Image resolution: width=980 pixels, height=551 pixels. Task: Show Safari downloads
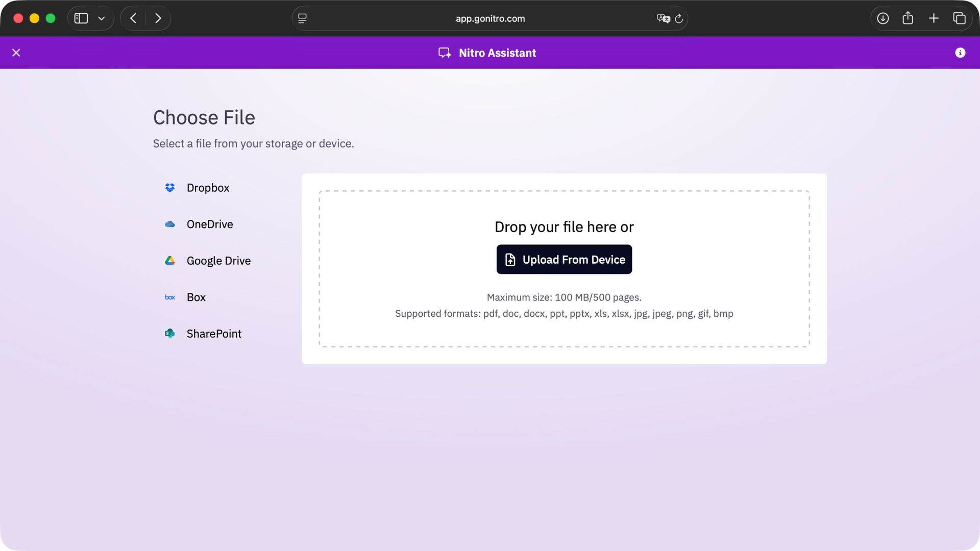pyautogui.click(x=883, y=18)
